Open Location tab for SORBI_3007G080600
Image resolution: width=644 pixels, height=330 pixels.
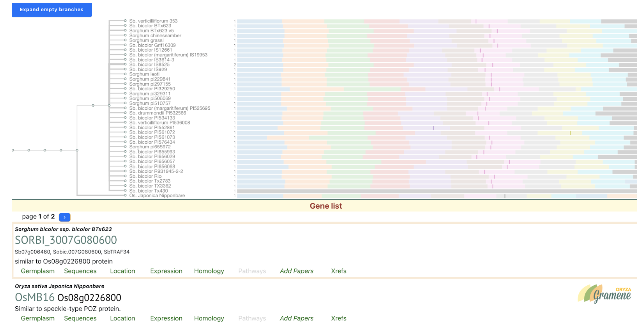pyautogui.click(x=123, y=271)
